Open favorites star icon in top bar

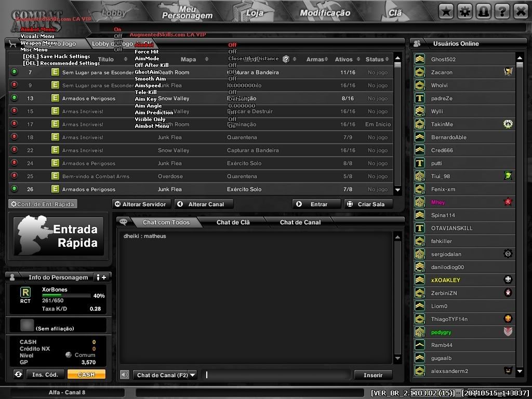coord(446,12)
